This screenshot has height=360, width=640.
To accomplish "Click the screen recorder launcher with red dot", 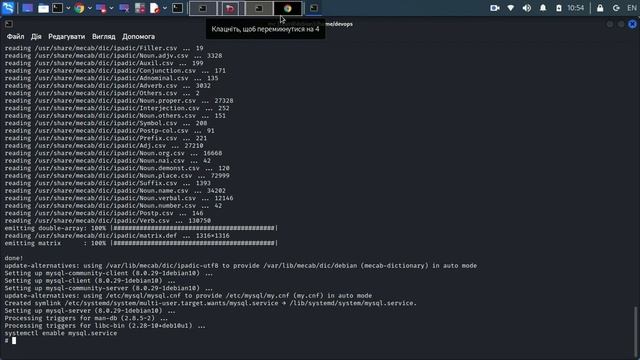I will pos(101,8).
